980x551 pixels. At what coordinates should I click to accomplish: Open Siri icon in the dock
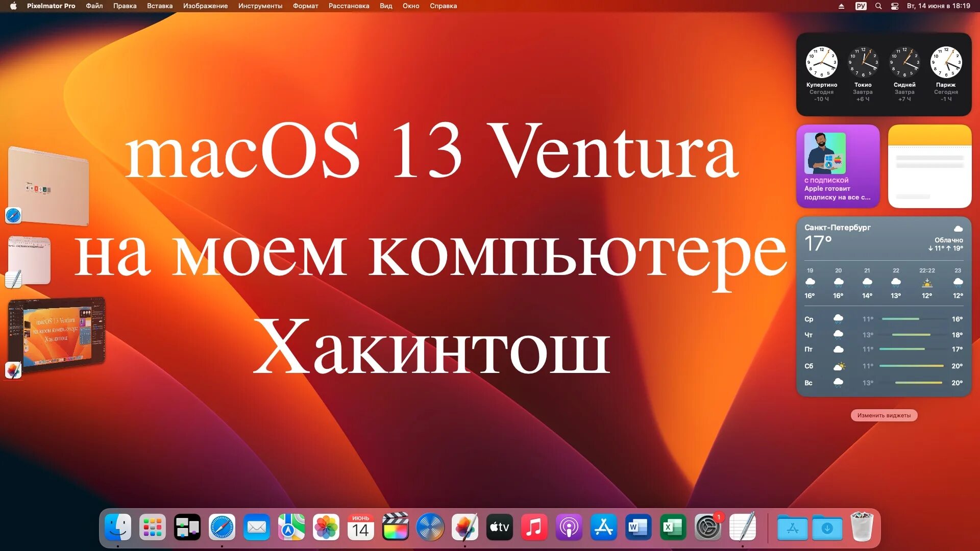[430, 527]
